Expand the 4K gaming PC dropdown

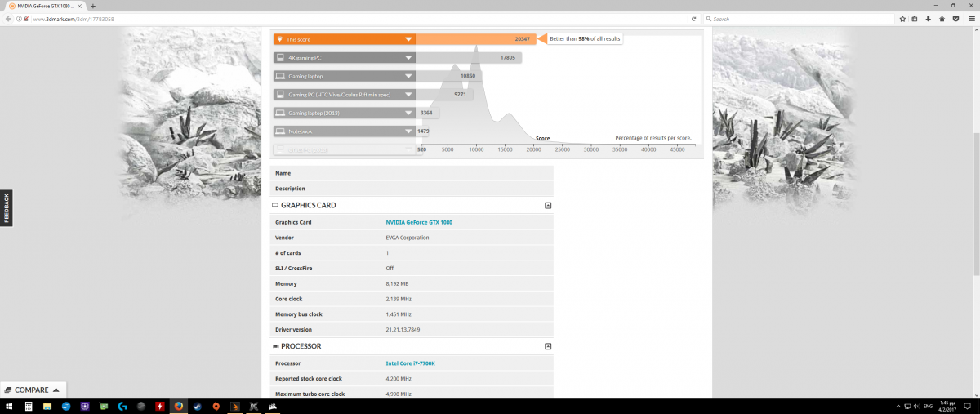point(408,57)
